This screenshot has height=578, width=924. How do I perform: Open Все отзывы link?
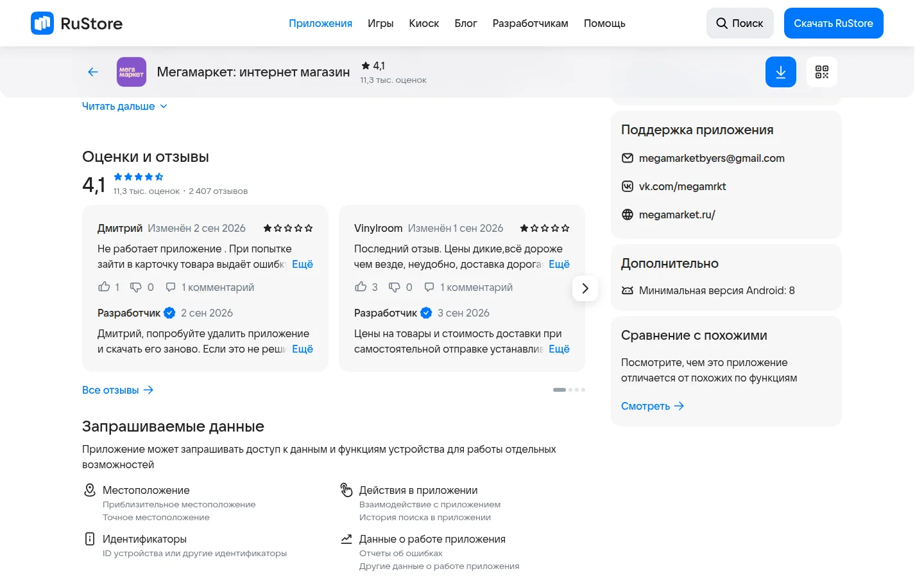(x=118, y=390)
